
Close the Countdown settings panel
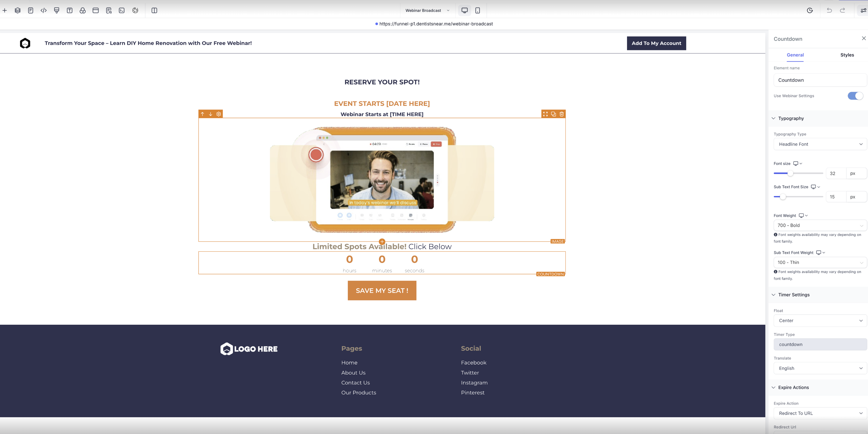(x=864, y=38)
